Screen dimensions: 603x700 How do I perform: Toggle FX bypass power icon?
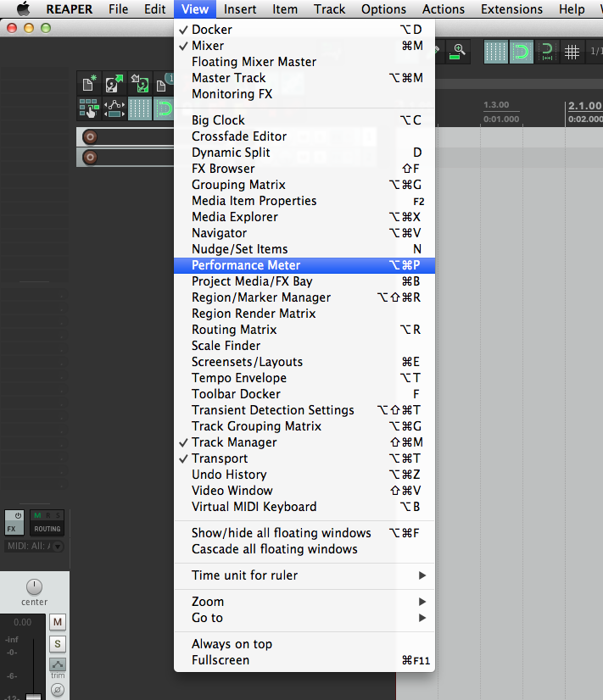[18, 515]
